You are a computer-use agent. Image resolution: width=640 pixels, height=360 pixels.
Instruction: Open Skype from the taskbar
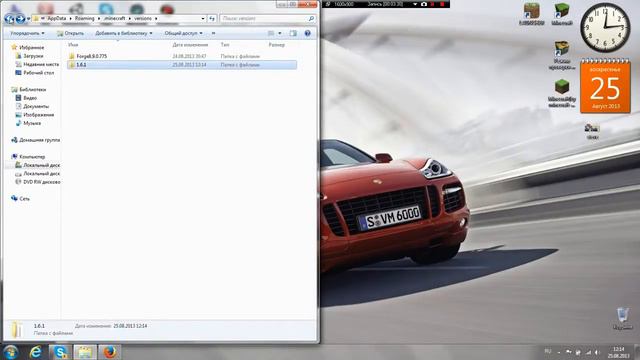click(60, 352)
